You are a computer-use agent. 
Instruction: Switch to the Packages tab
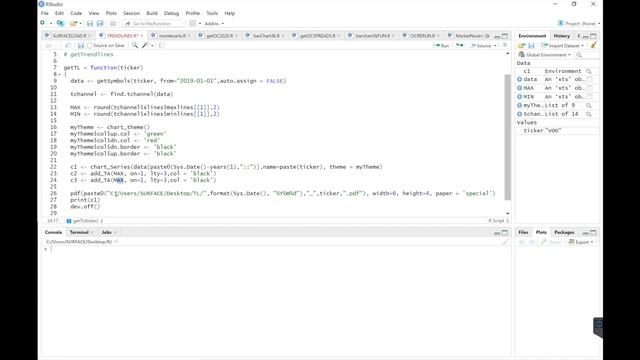coord(564,232)
